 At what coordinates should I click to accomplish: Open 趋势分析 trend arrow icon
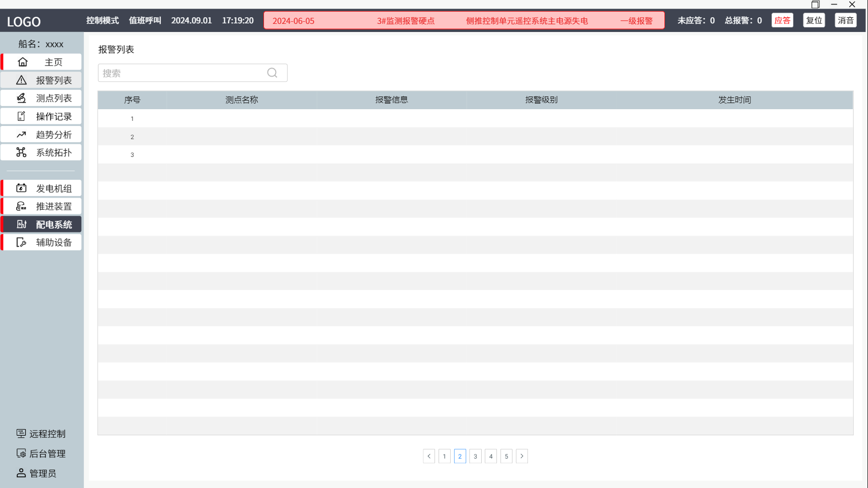coord(21,135)
